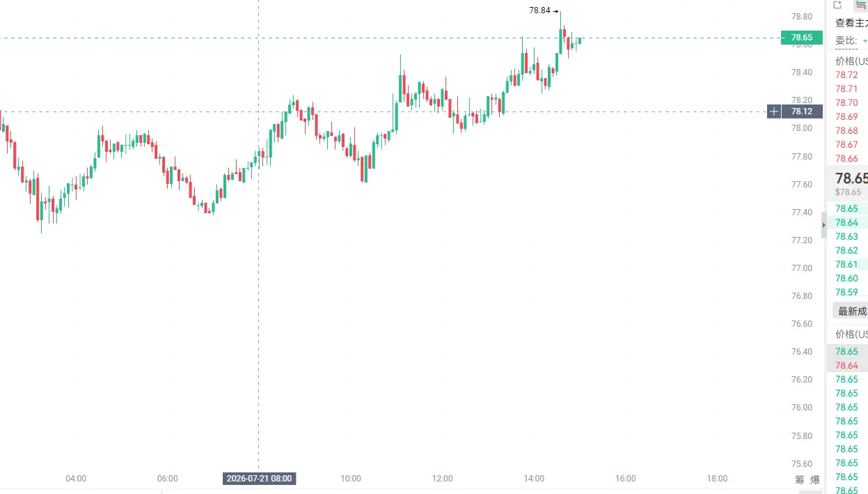Click the 2026-07-21 08:00 time axis label

259,479
